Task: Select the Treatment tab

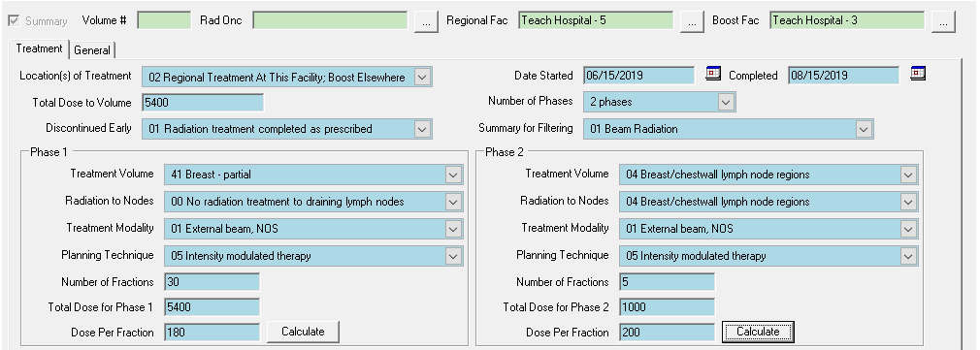Action: tap(40, 48)
